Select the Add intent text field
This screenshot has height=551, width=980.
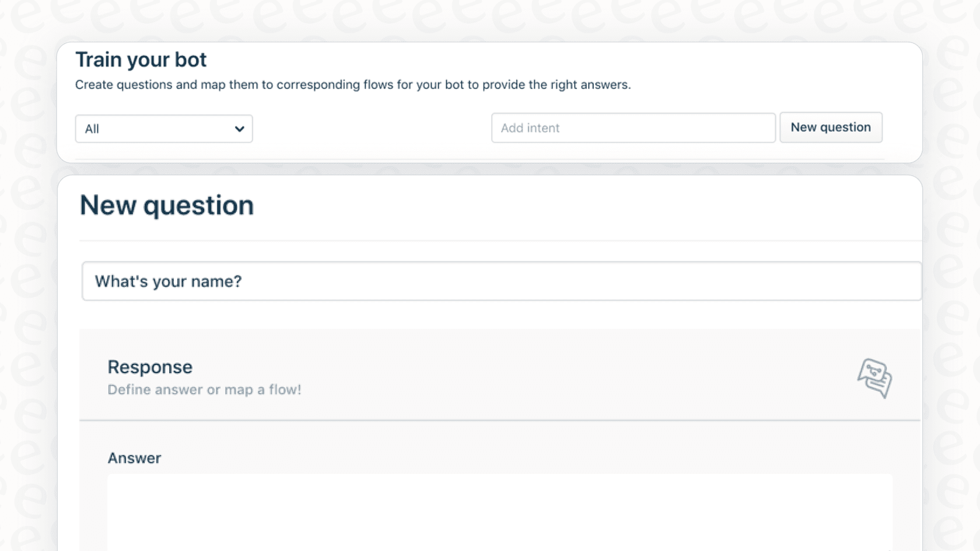tap(633, 128)
